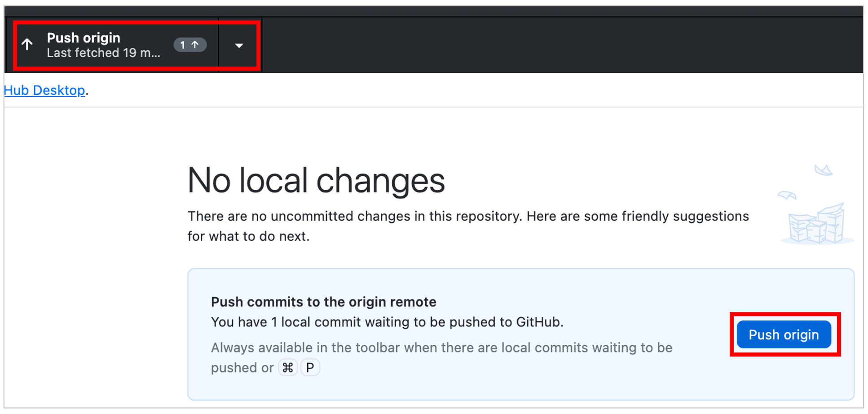Click the up arrow icon beside Push origin

27,45
